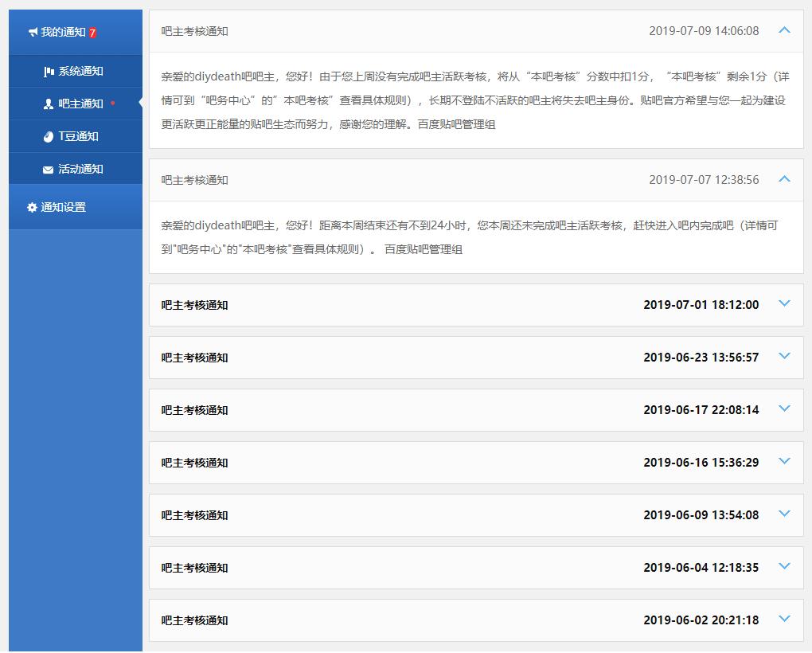Click 吧主考核通知 title dated 2019-07-01
The width and height of the screenshot is (812, 653).
(195, 305)
